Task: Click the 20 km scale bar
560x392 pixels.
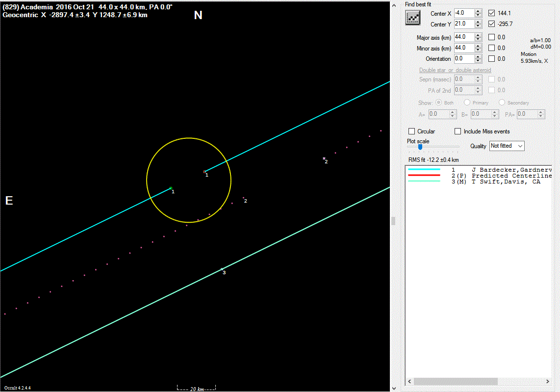Action: 197,388
